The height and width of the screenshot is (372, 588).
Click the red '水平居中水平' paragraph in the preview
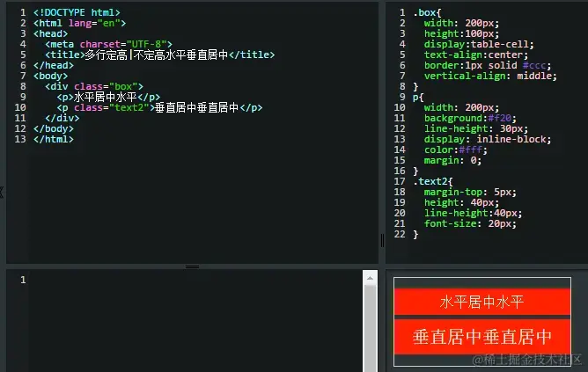[482, 302]
